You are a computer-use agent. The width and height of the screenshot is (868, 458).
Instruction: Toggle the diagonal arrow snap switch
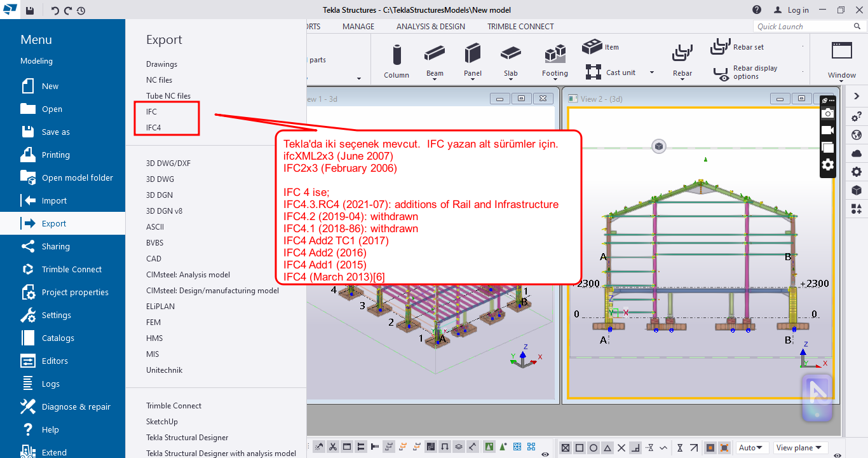point(694,448)
